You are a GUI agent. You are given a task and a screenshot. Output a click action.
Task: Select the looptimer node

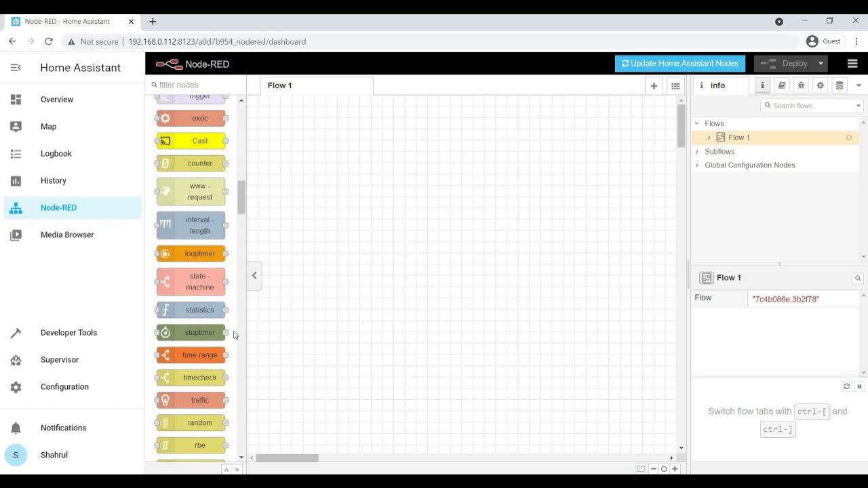pos(191,253)
